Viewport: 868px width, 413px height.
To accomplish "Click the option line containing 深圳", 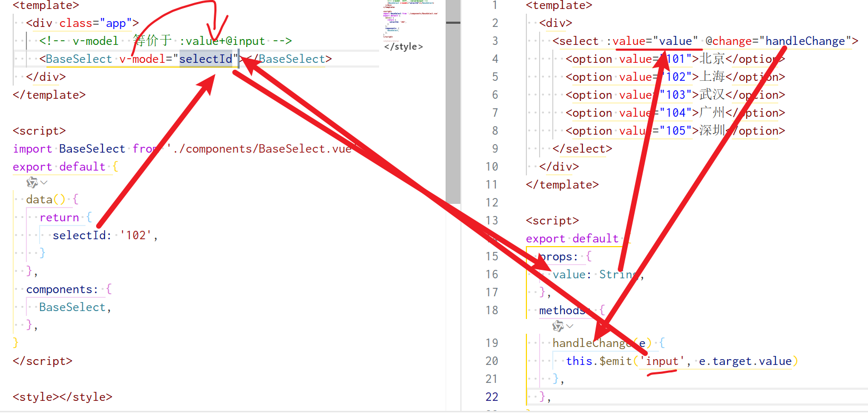I will pos(675,130).
